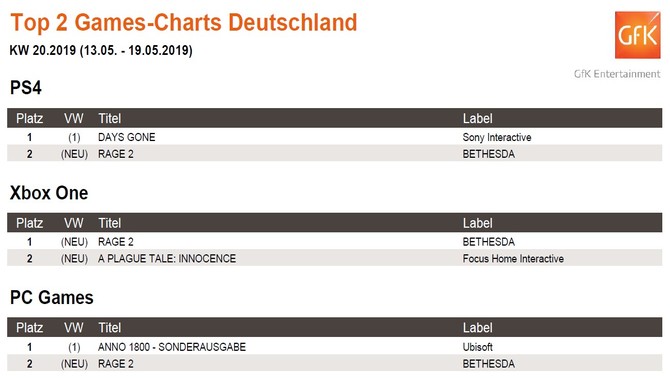Viewport: 670px width, 378px height.
Task: Click Sony Interactive label in PS4 table
Action: pos(497,137)
